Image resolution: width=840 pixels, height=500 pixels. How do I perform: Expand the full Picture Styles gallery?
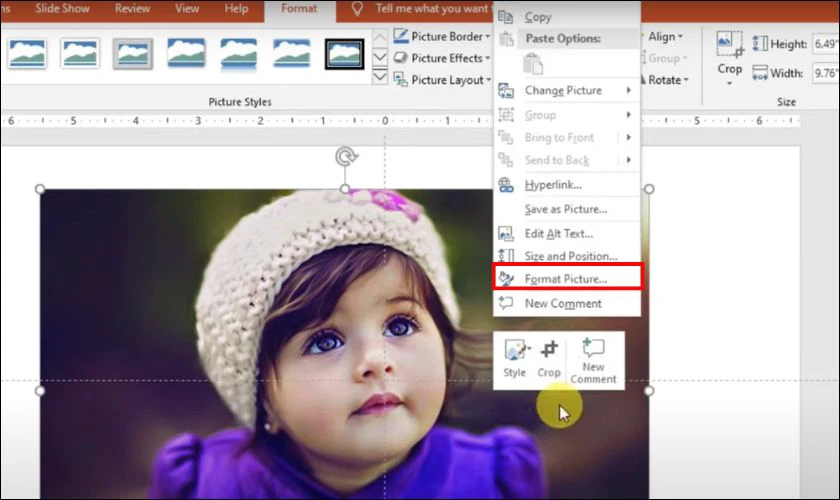click(x=379, y=77)
